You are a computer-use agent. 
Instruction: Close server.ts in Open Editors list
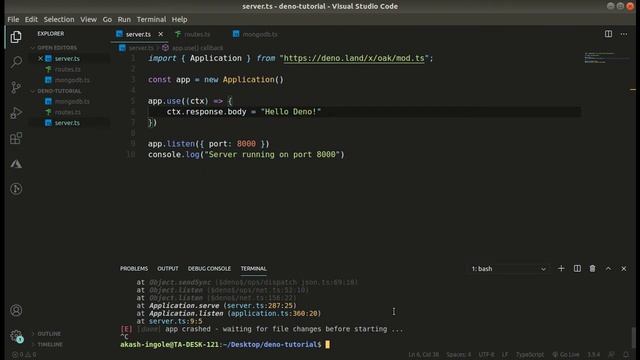40,58
